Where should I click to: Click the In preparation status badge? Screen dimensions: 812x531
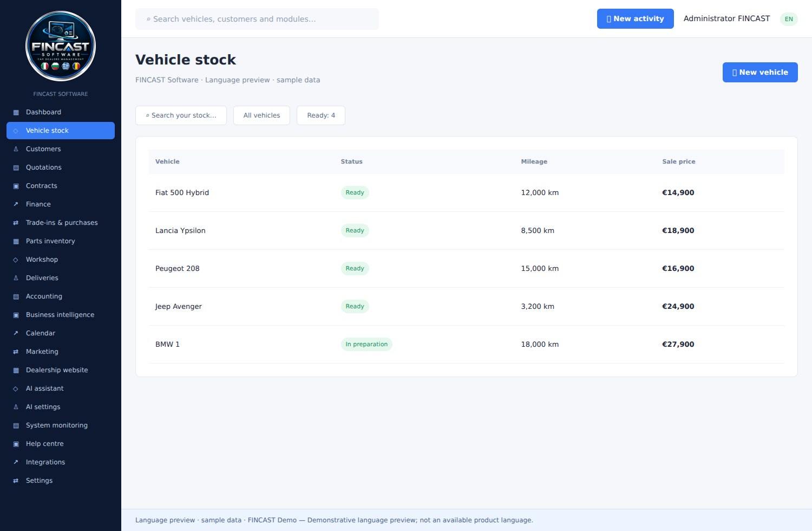pyautogui.click(x=366, y=344)
